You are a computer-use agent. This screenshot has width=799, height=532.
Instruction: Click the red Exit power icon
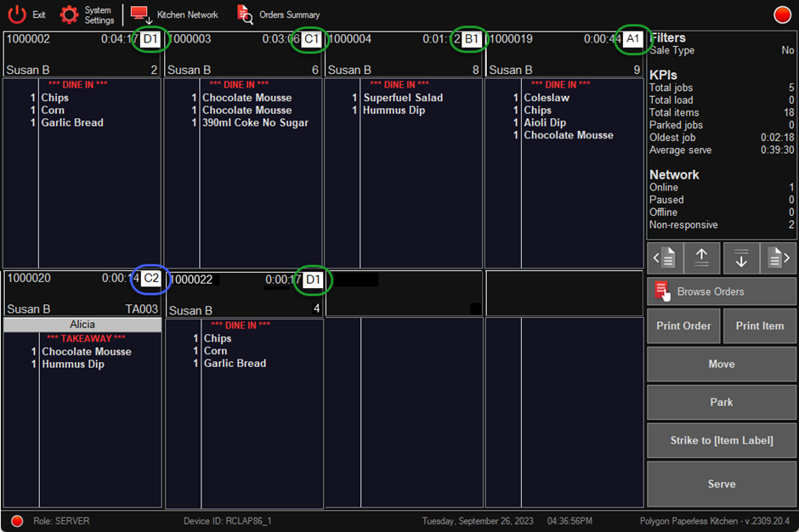click(x=17, y=14)
